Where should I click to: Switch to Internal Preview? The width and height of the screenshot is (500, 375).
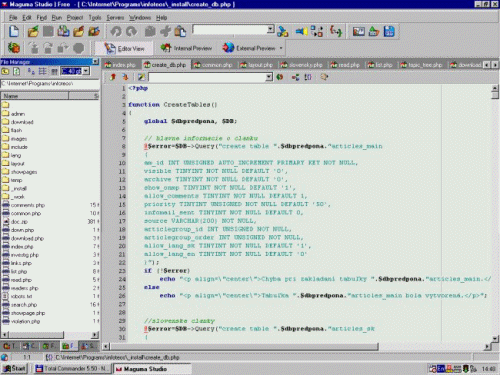click(186, 48)
